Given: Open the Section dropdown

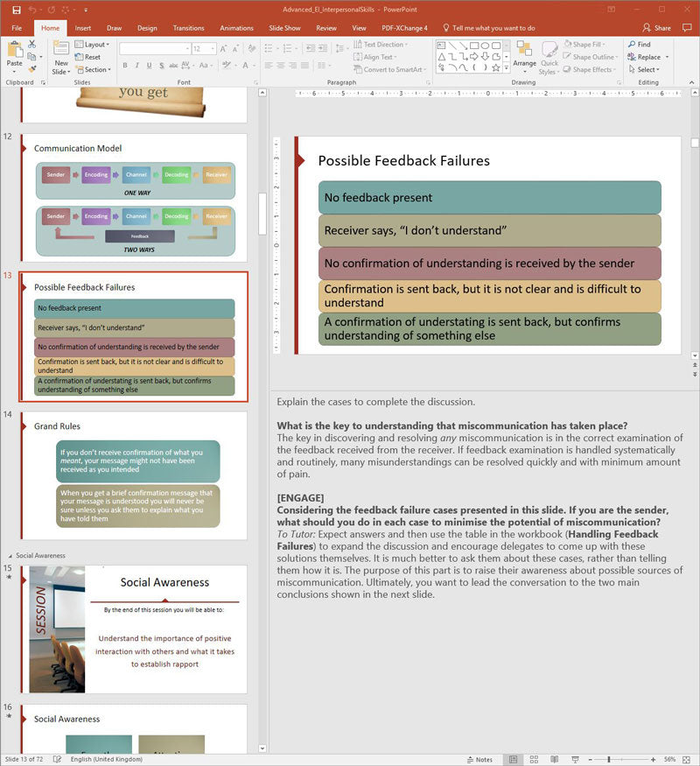Looking at the screenshot, I should pos(94,69).
